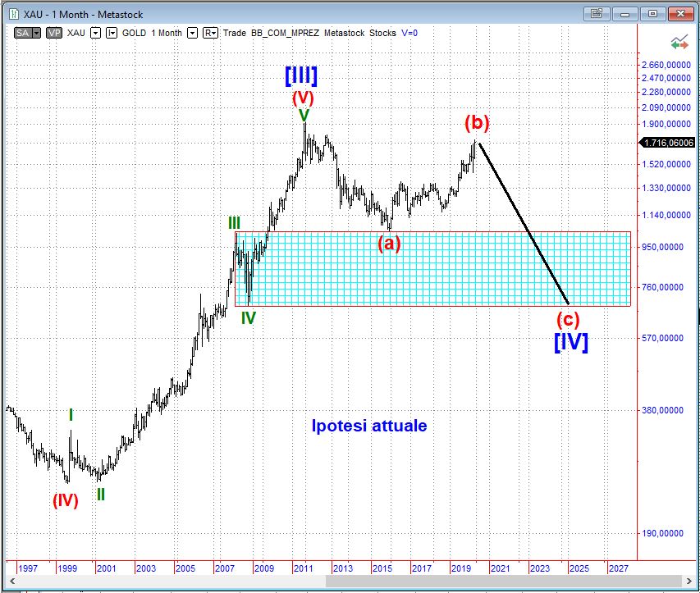
Task: Open the R dropdown in the toolbar
Action: pos(210,33)
